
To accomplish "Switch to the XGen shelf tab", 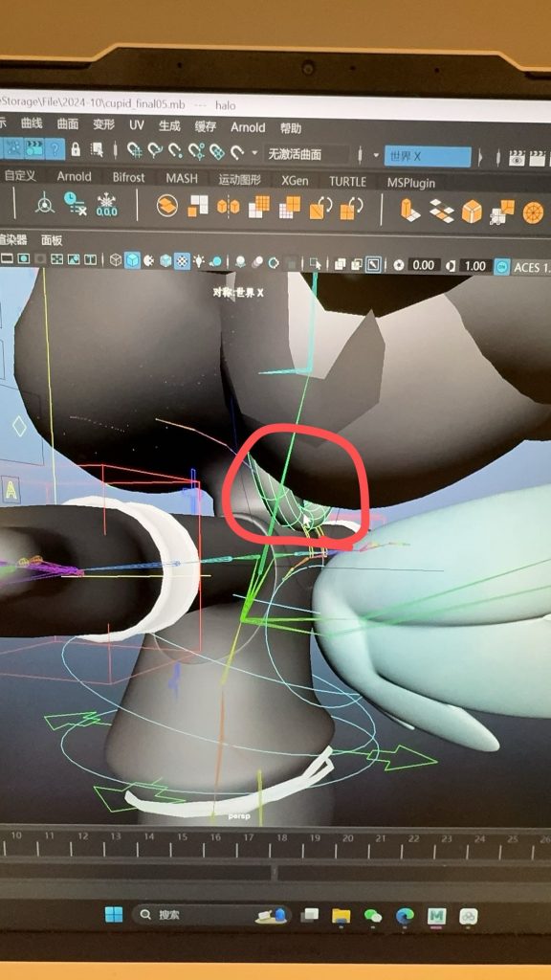I will (x=295, y=181).
